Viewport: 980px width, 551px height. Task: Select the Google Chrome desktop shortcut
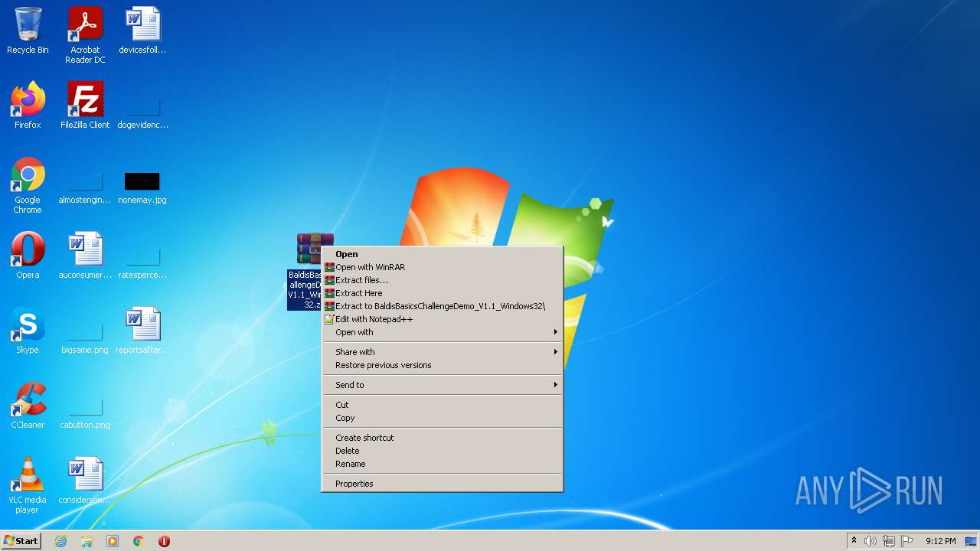[x=28, y=185]
